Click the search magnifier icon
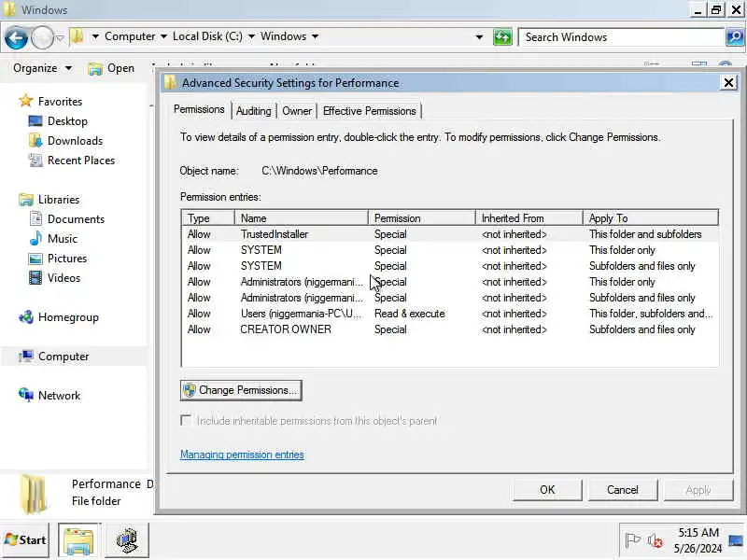This screenshot has width=747, height=560. (x=734, y=37)
